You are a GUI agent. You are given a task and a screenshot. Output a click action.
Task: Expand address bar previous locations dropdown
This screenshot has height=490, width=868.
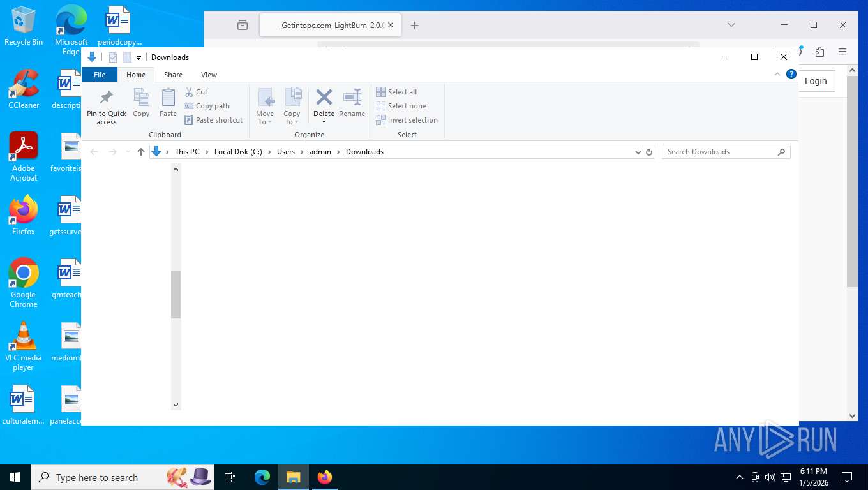(638, 152)
